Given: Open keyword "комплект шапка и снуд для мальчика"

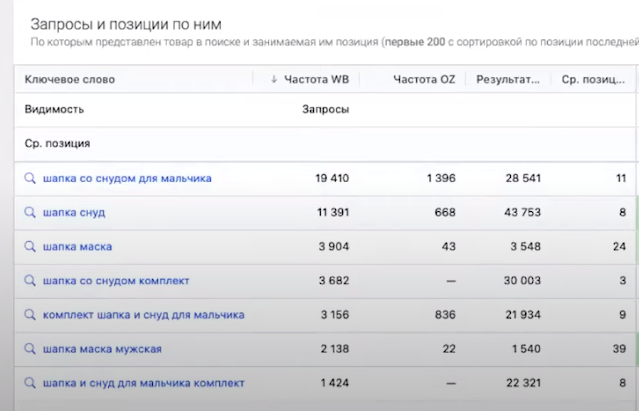Looking at the screenshot, I should [x=143, y=315].
